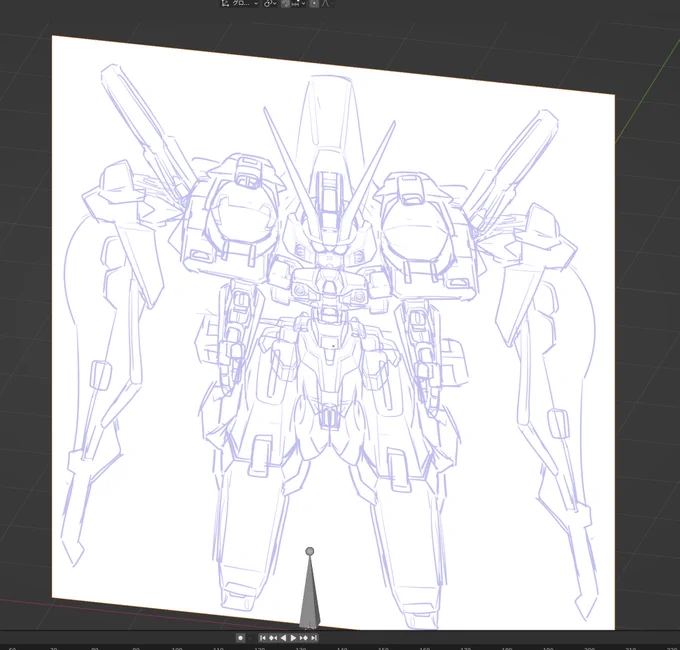The image size is (680, 650).
Task: Toggle the auto keying record button
Action: pos(241,638)
